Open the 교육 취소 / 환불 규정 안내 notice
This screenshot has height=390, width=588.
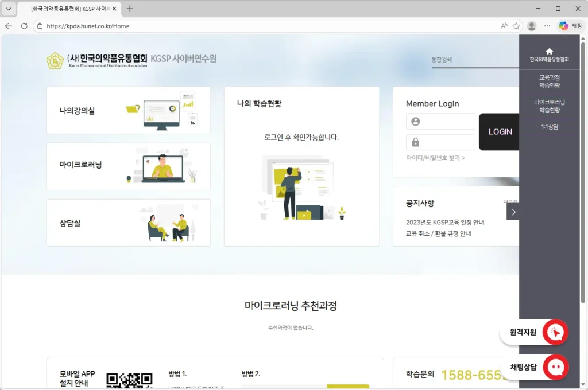click(438, 233)
